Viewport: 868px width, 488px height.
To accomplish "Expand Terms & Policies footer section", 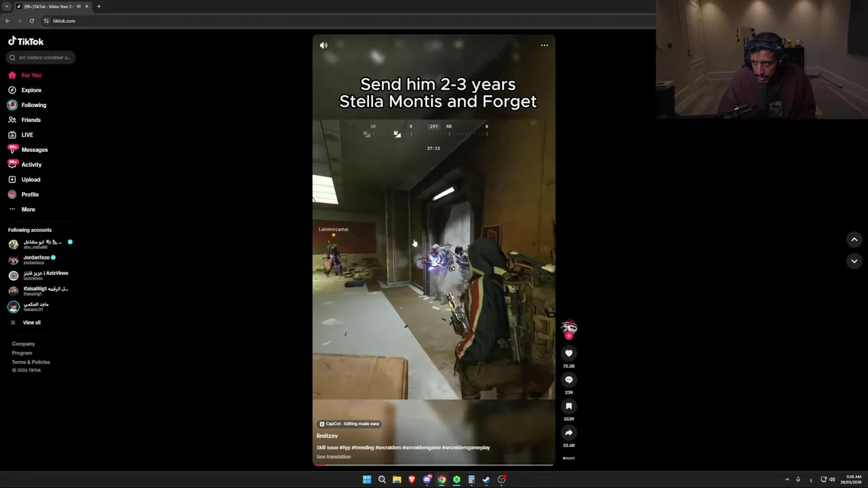I will pyautogui.click(x=31, y=362).
